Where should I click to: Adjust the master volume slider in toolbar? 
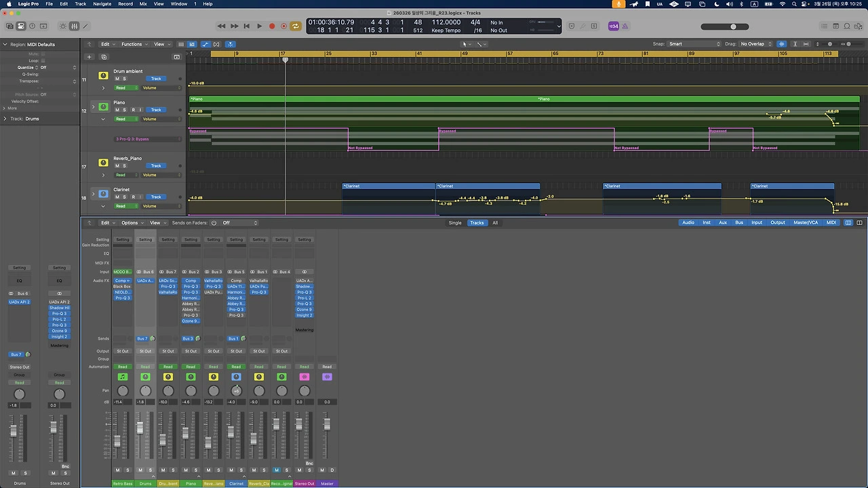tap(733, 26)
